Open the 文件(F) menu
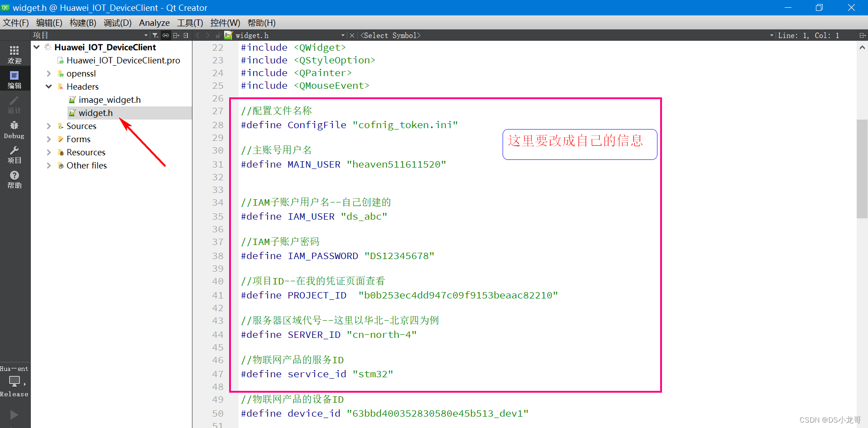868x428 pixels. (16, 23)
